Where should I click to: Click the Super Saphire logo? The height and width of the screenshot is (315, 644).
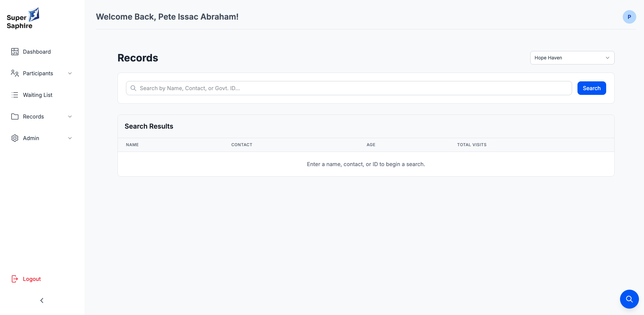click(23, 19)
